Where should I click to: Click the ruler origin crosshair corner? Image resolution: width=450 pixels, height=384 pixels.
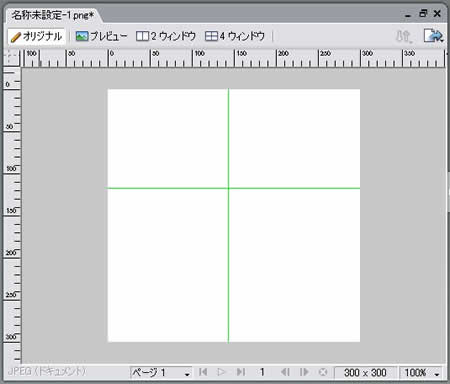tap(12, 58)
